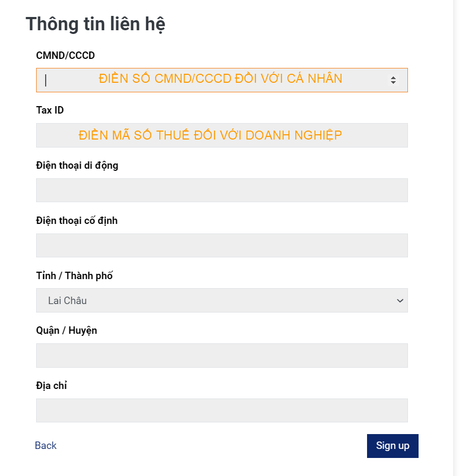Viewport: 460px width, 476px height.
Task: Click the Điện thoại cố định label
Action: click(76, 220)
